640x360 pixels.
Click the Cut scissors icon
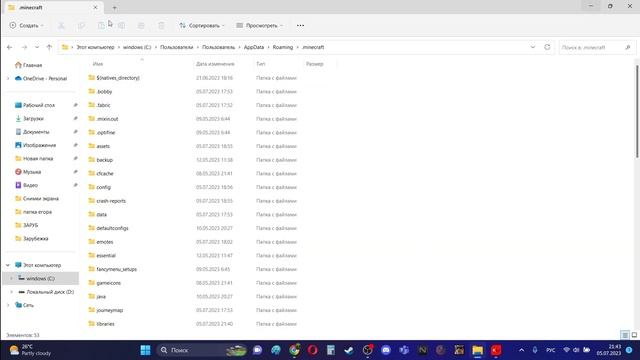pos(61,25)
